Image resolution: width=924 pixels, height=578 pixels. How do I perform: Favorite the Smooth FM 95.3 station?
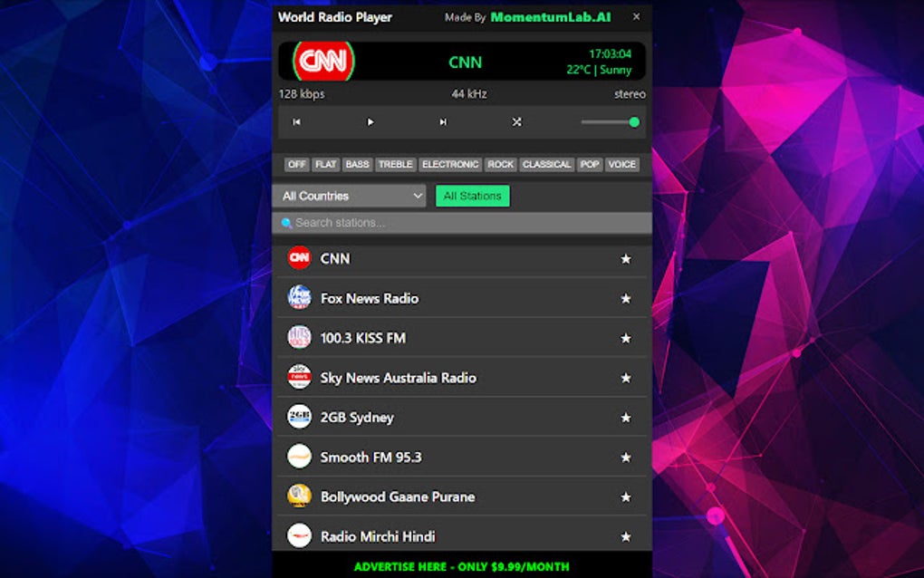(626, 457)
